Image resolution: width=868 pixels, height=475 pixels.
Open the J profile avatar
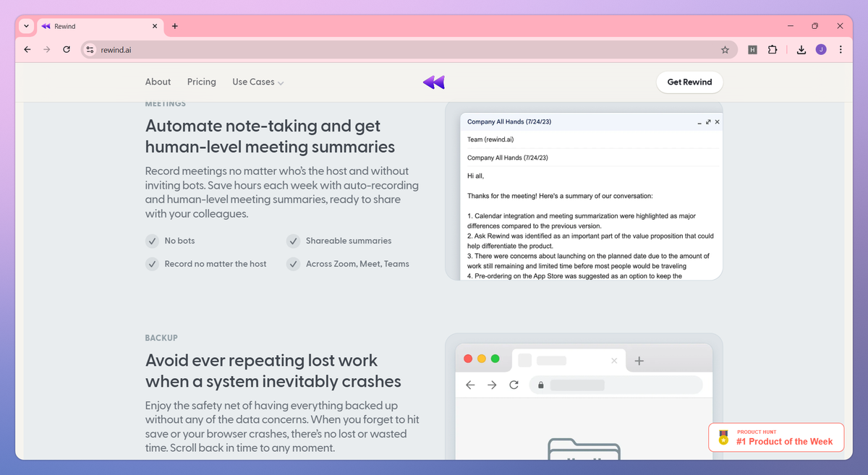point(821,50)
